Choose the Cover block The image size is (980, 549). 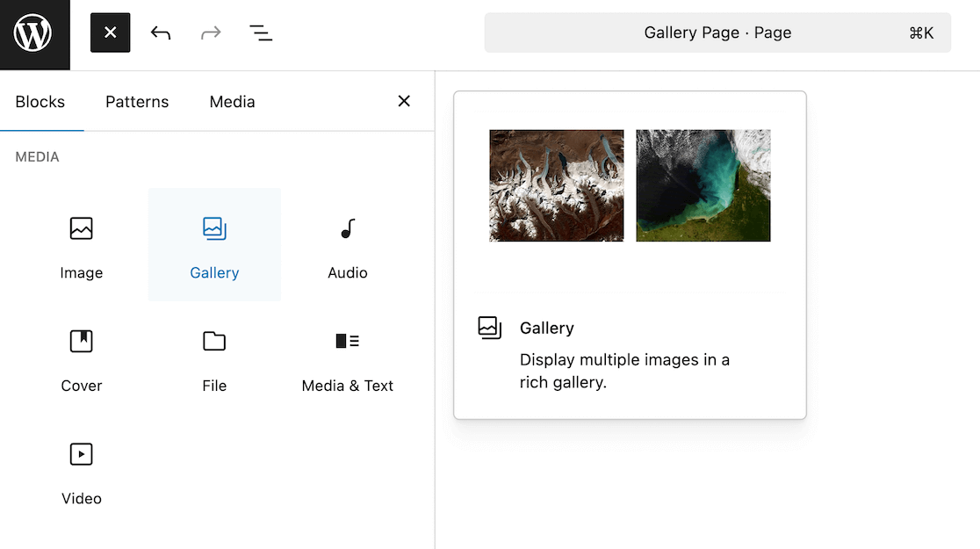click(81, 358)
